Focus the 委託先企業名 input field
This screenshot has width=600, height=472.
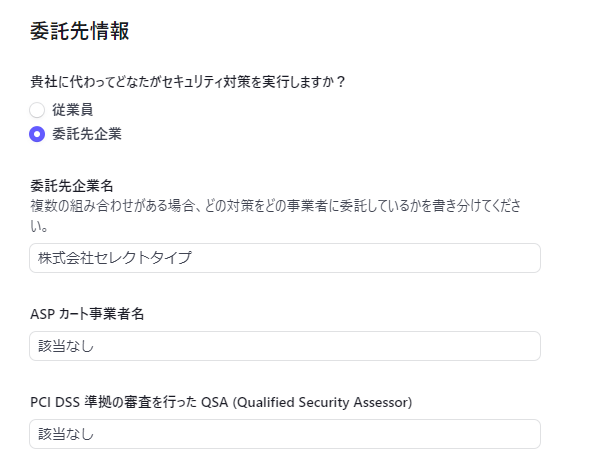pyautogui.click(x=285, y=258)
